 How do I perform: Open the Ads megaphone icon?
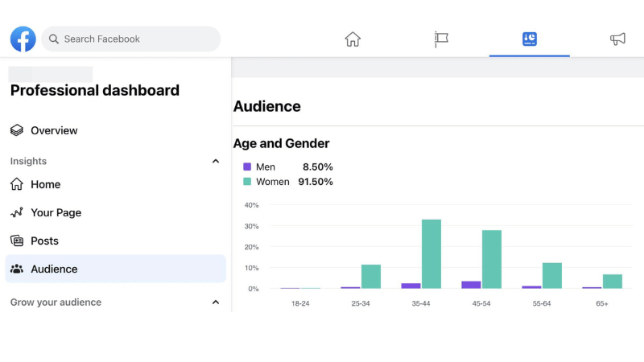(617, 39)
